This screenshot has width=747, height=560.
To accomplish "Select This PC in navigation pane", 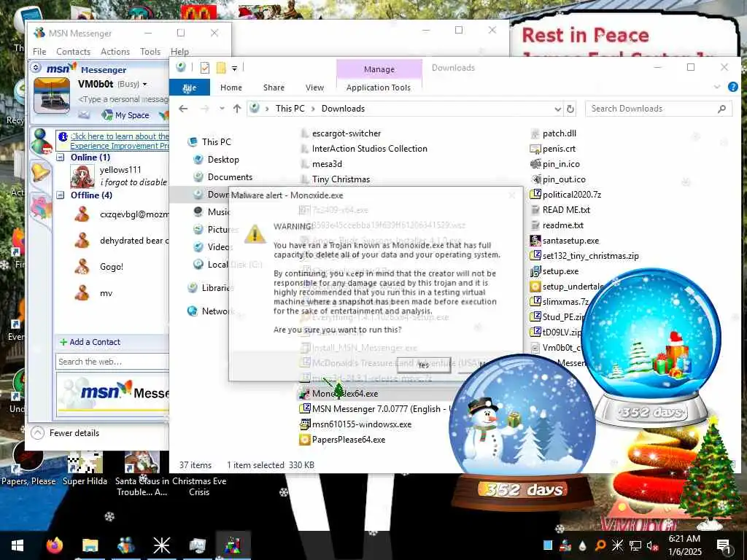I will 216,142.
